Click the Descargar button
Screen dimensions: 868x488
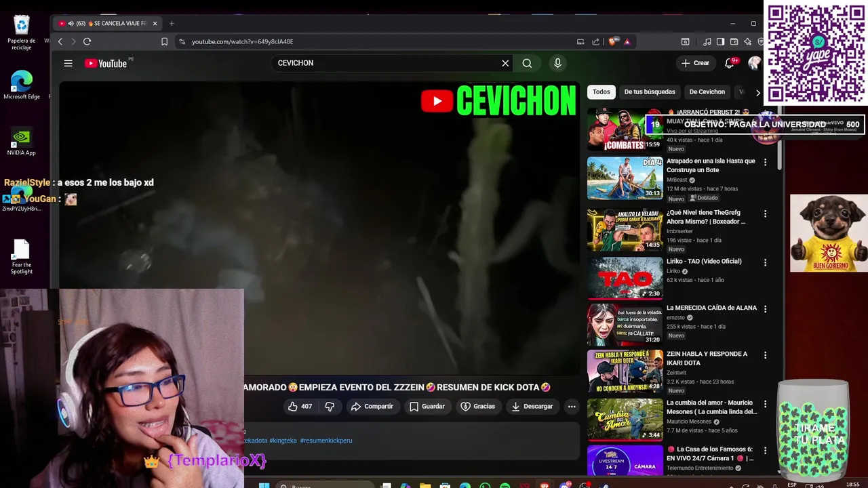[532, 407]
